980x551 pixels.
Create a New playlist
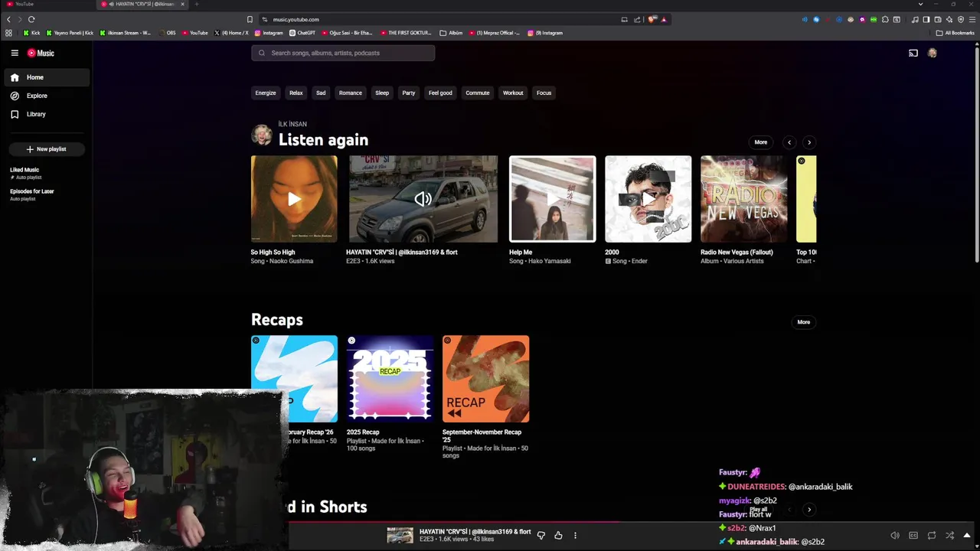[x=46, y=149]
